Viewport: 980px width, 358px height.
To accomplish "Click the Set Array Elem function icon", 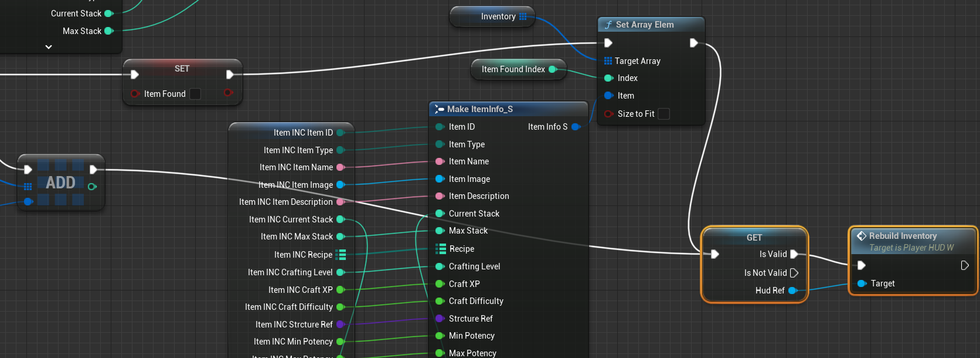I will point(608,25).
